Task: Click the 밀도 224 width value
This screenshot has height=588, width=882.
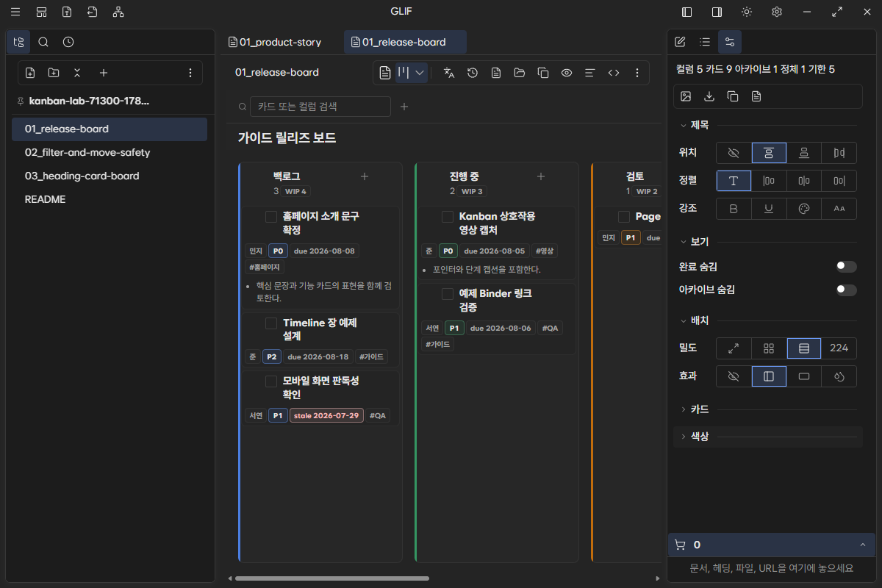Action: pyautogui.click(x=839, y=348)
